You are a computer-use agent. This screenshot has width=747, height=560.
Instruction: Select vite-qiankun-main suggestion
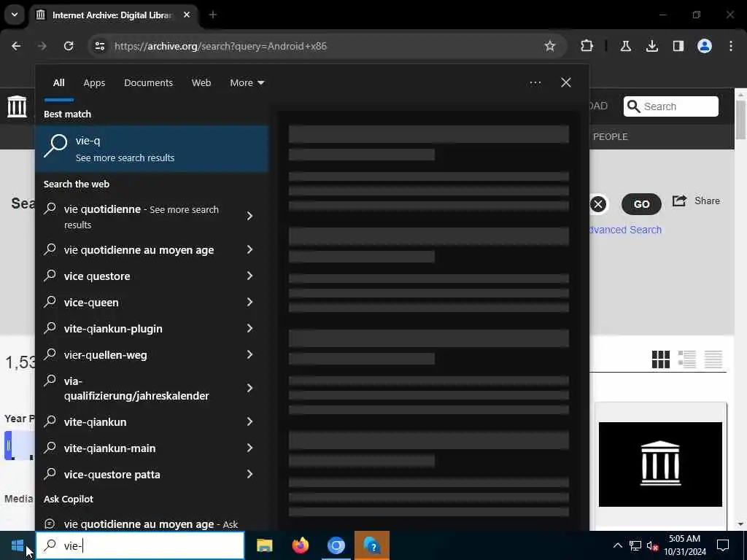tap(110, 448)
